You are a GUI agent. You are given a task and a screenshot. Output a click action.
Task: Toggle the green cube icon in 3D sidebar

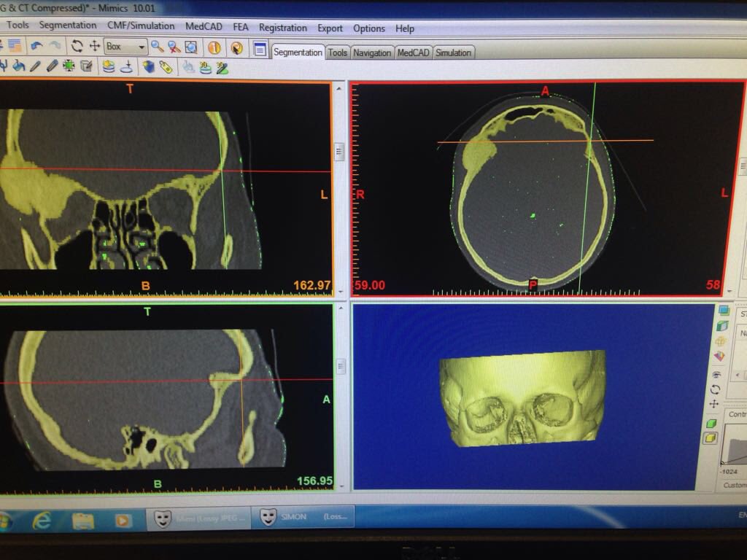(711, 424)
